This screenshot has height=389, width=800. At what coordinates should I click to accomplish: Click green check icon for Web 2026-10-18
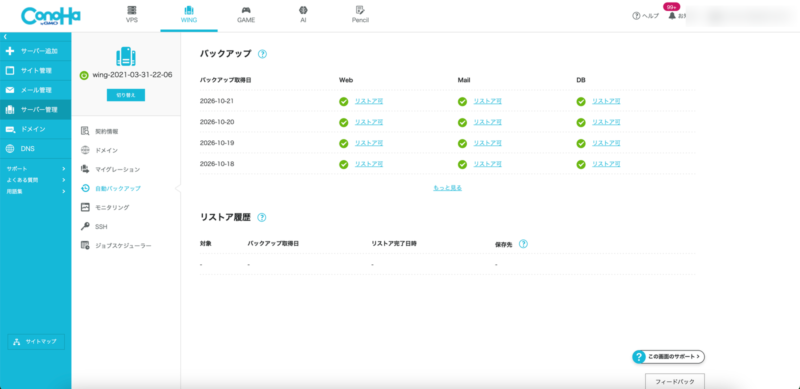tap(343, 164)
